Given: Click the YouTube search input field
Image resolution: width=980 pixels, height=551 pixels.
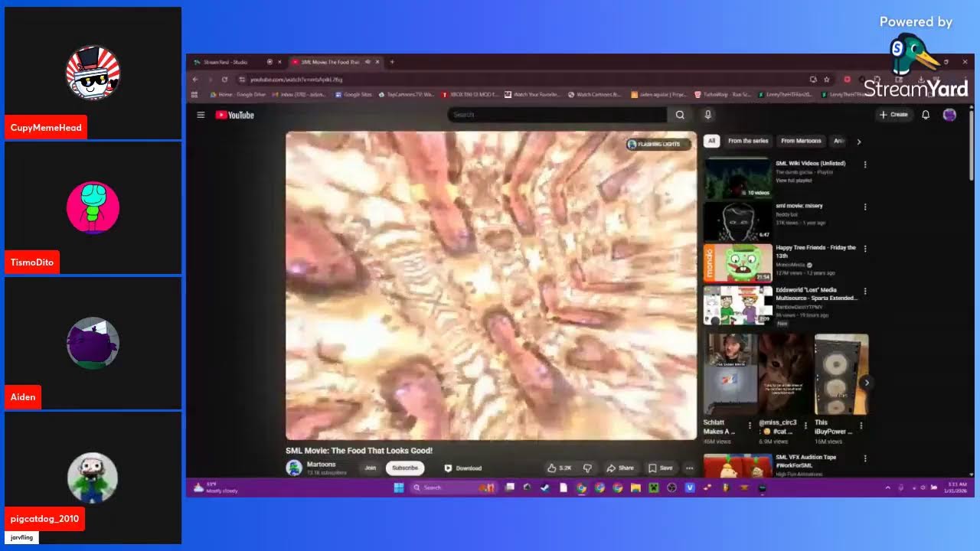Looking at the screenshot, I should pos(557,115).
